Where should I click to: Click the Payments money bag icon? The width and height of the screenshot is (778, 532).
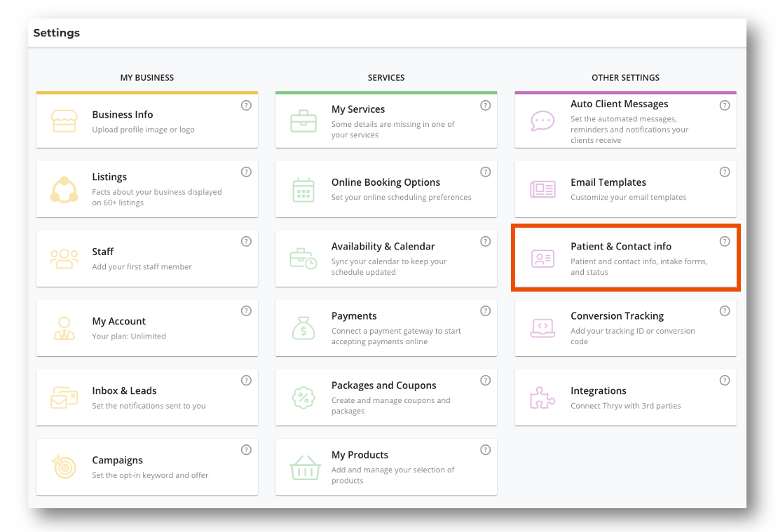[303, 328]
